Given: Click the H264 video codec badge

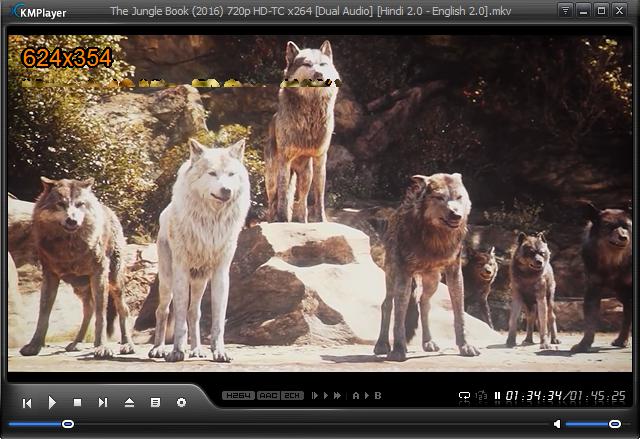Looking at the screenshot, I should click(x=238, y=395).
